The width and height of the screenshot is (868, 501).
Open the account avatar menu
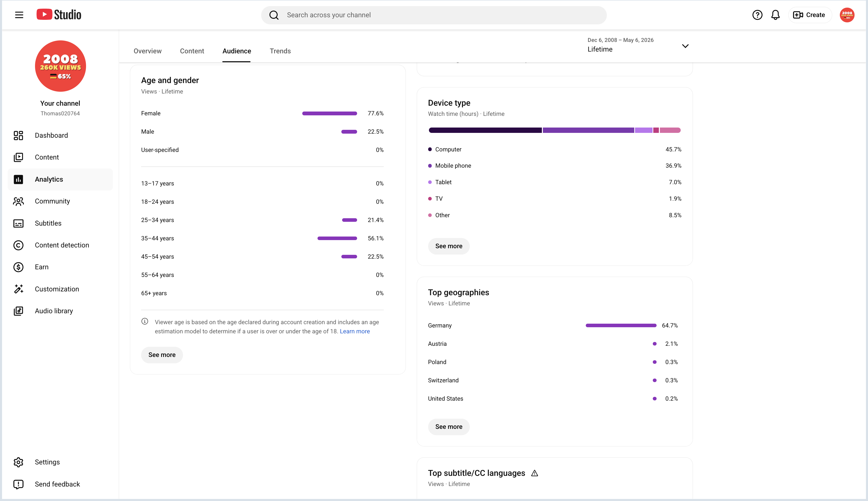[x=847, y=15]
